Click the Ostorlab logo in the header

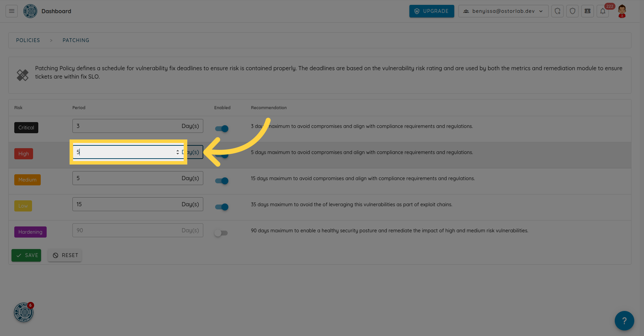pos(30,11)
